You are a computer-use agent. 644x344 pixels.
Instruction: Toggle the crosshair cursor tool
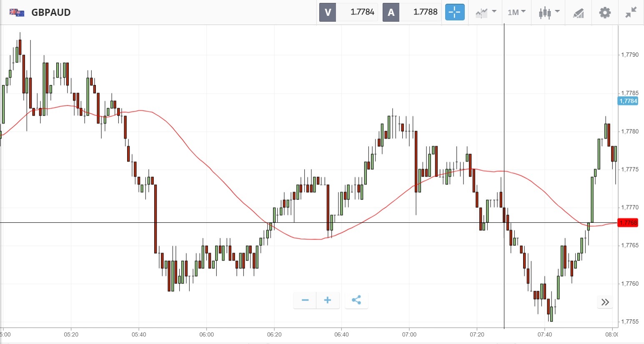pos(454,12)
